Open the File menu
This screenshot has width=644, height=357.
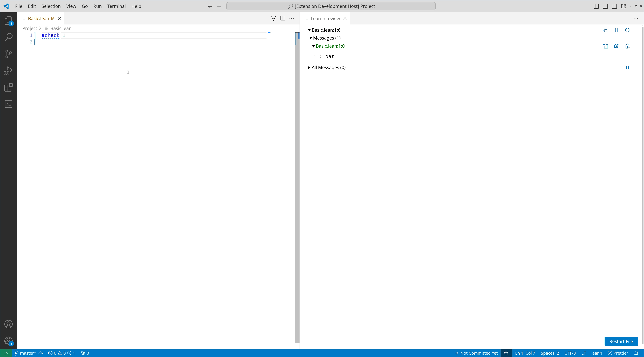pos(18,6)
